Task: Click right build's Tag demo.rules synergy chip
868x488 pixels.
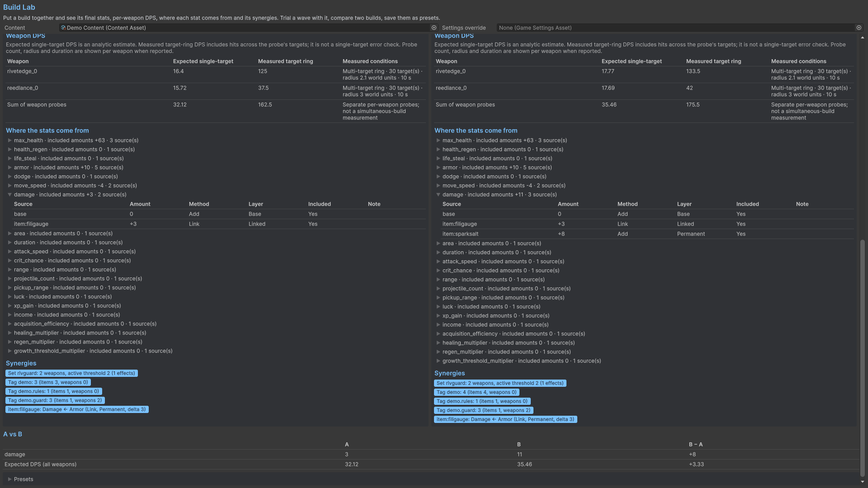Action: tap(482, 401)
